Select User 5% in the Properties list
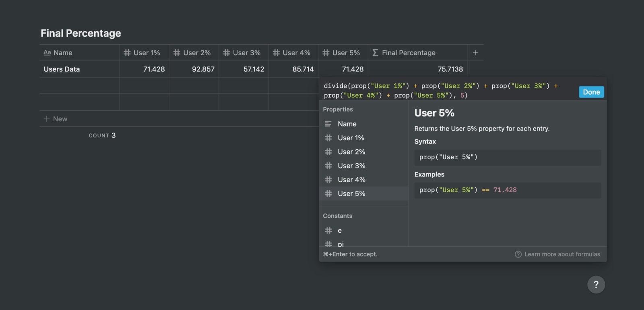Viewport: 644px width, 310px height. tap(364, 193)
